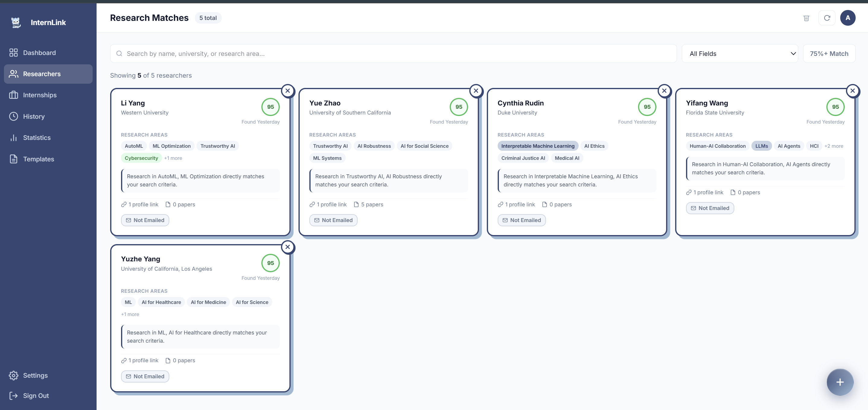This screenshot has width=868, height=410.
Task: Open Settings from the sidebar
Action: (x=48, y=376)
